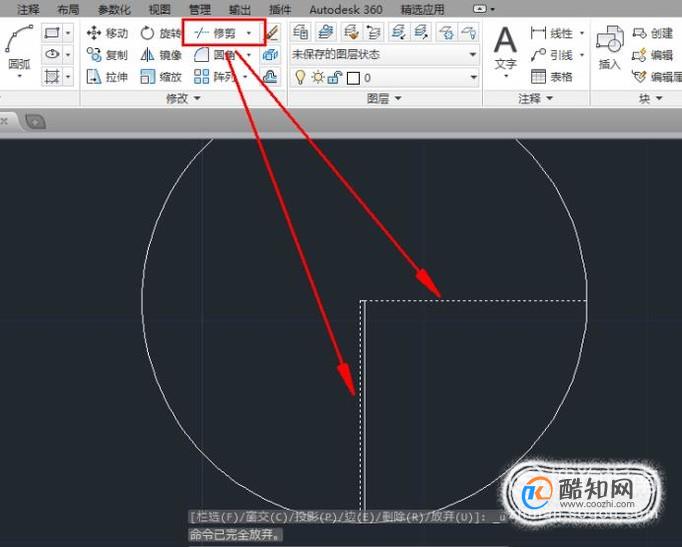
Task: Expand the Layers (图层) panel
Action: pos(384,99)
